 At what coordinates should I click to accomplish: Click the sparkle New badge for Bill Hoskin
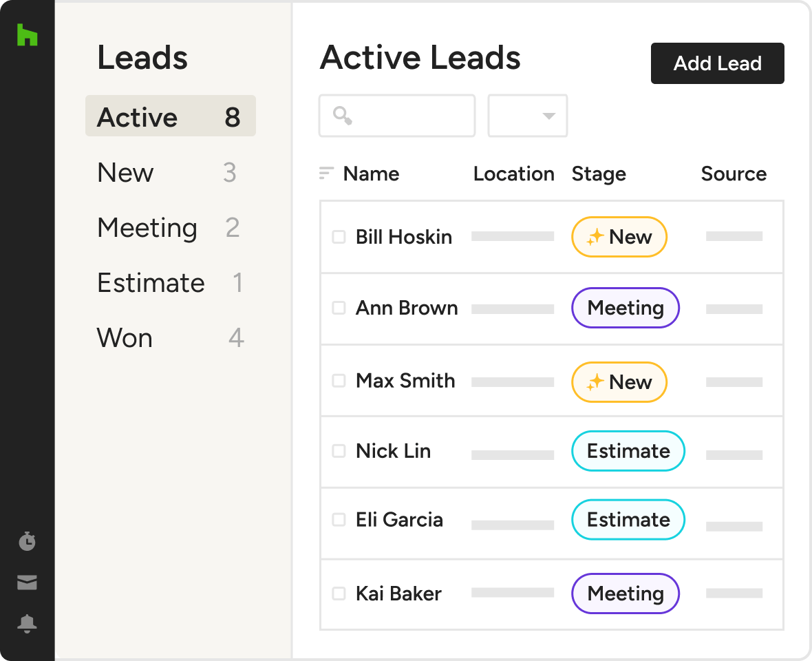619,237
